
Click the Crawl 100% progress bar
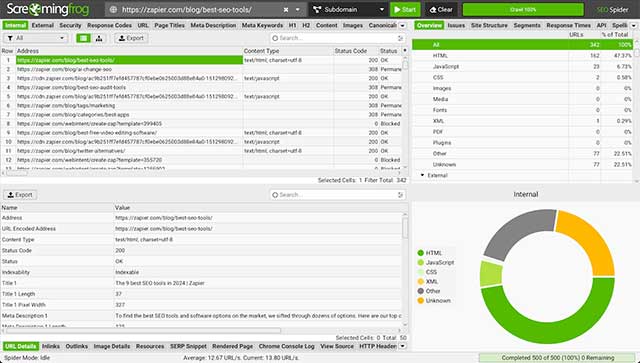pos(523,9)
